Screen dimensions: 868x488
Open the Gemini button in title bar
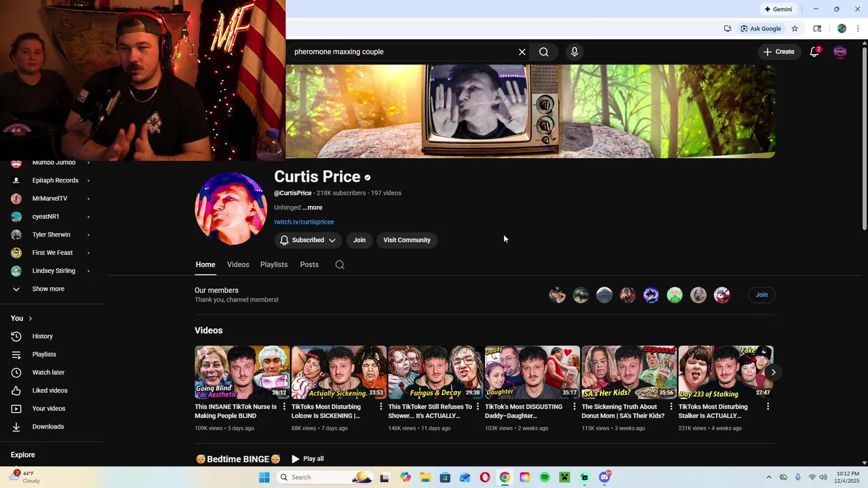[x=778, y=9]
